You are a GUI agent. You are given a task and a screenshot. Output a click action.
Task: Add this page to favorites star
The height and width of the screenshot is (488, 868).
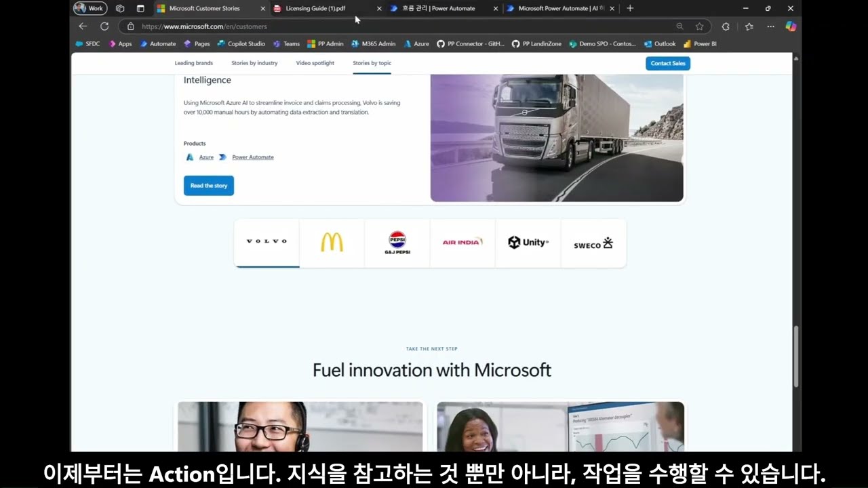click(x=699, y=26)
